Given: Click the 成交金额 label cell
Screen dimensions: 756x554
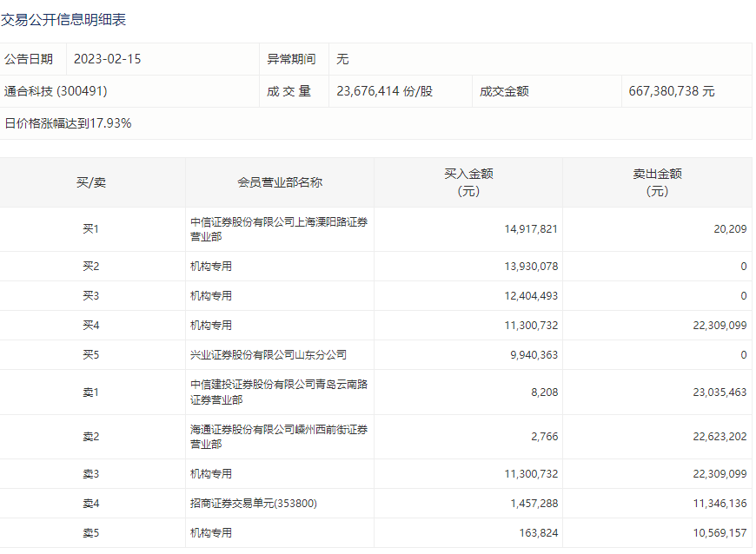Looking at the screenshot, I should [504, 91].
